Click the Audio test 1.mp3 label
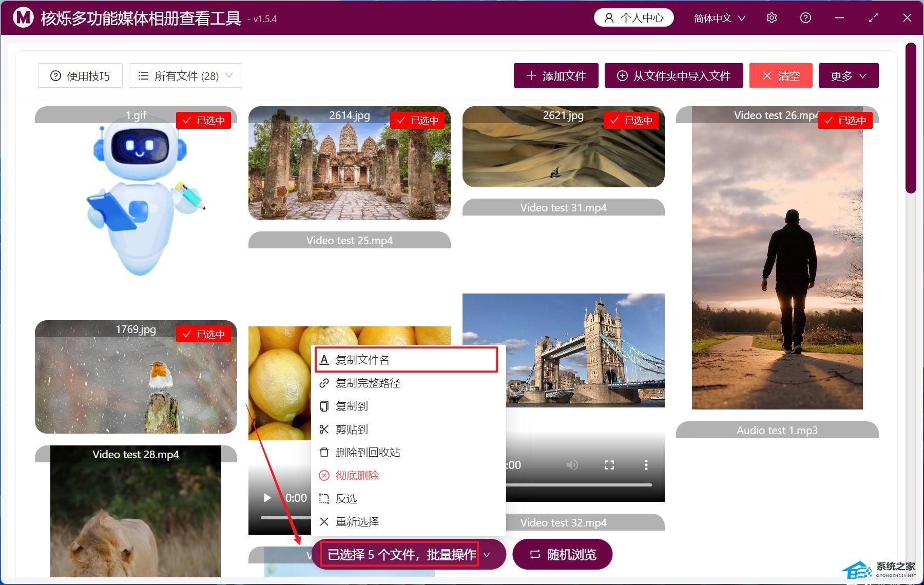Image resolution: width=924 pixels, height=585 pixels. [x=777, y=430]
